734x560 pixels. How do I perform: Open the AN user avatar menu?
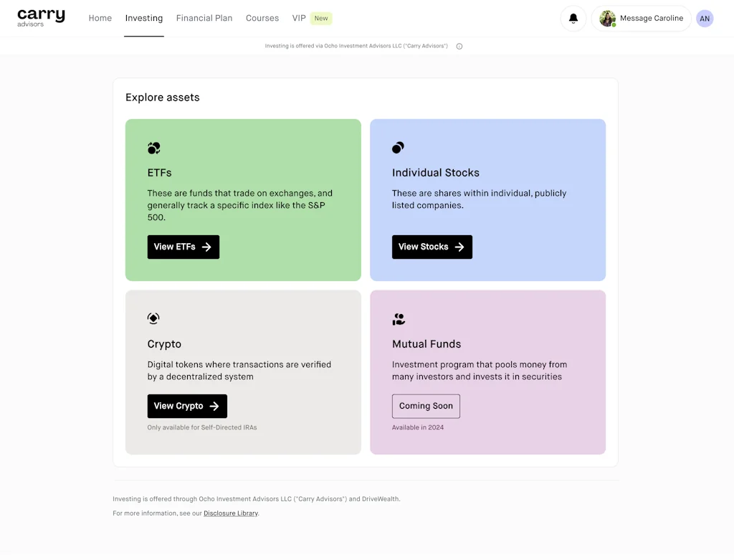coord(705,19)
